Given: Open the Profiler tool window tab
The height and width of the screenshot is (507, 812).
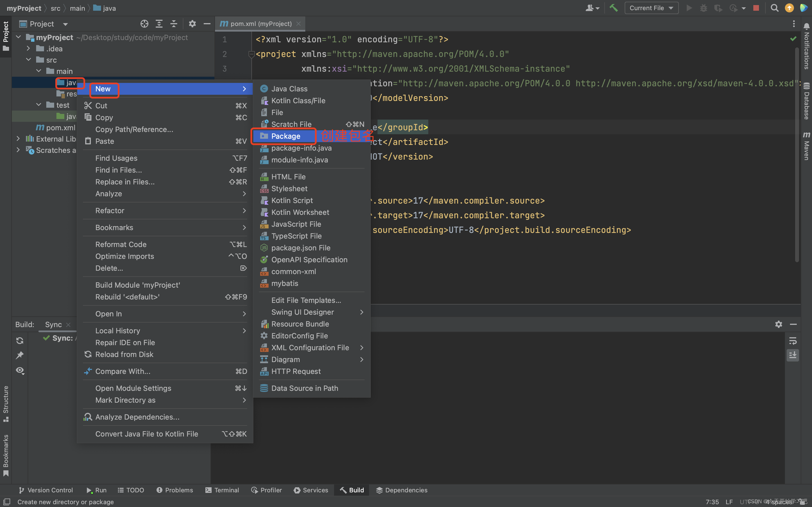Looking at the screenshot, I should pyautogui.click(x=267, y=490).
